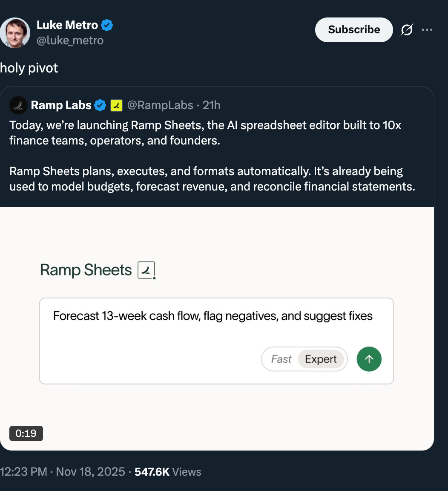Click the 21h quoted post timestamp
448x491 pixels.
point(212,105)
